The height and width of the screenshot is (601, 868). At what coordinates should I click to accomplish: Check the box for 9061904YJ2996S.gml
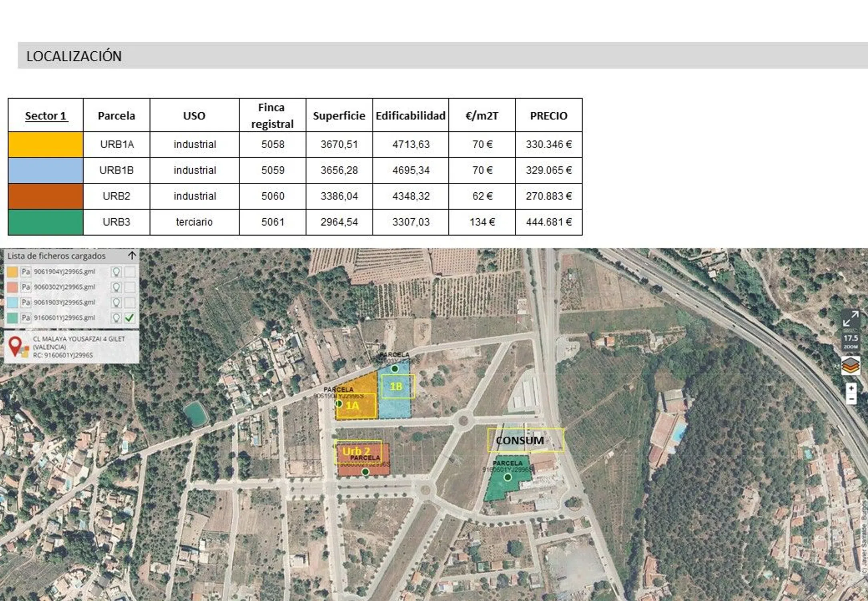pos(130,272)
